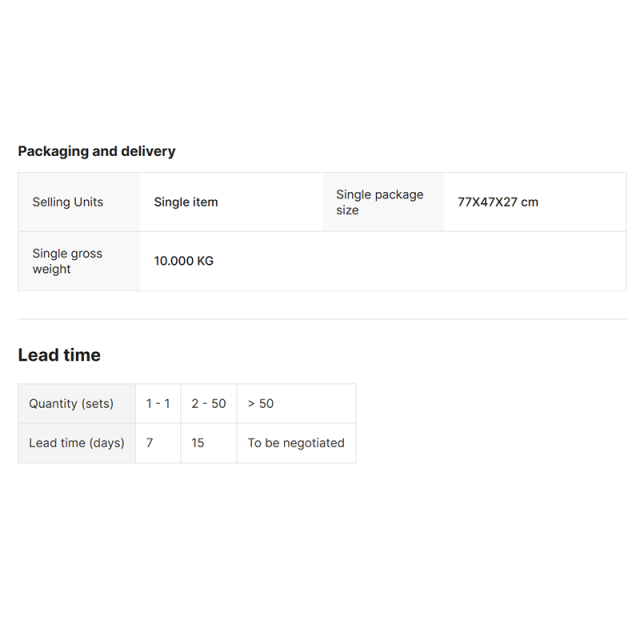Click the Lead time (days) row label
640x640 pixels.
[77, 443]
